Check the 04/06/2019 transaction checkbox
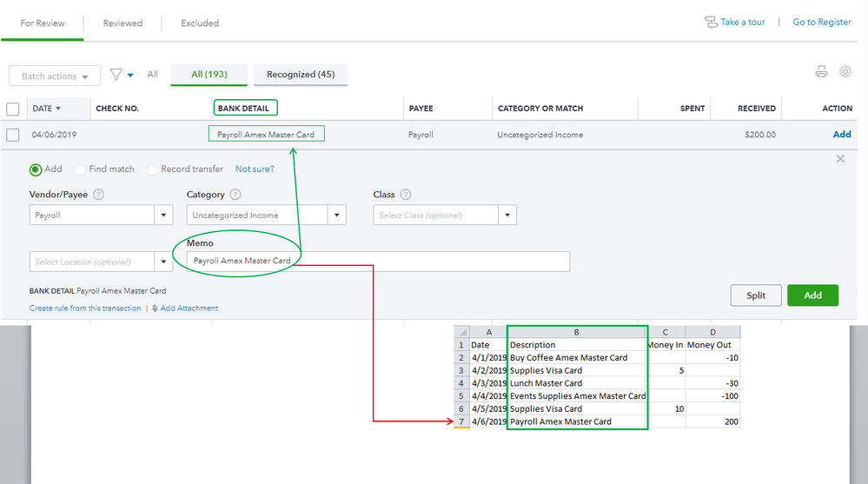This screenshot has width=868, height=484. 13,135
